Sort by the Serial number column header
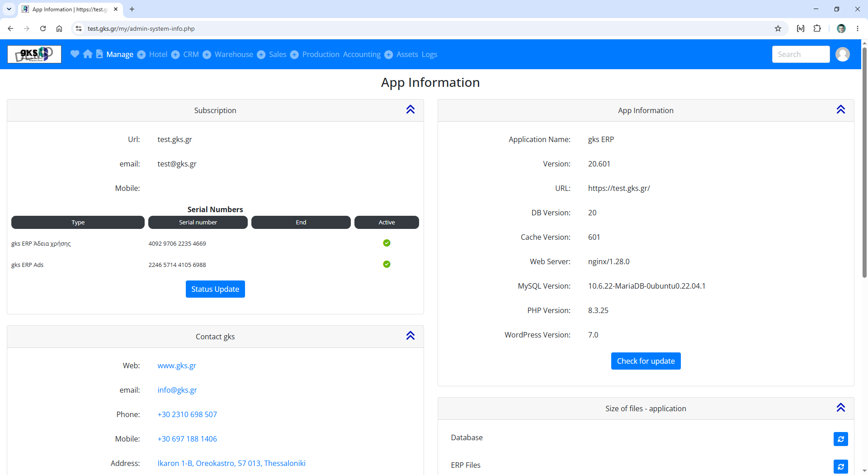 pyautogui.click(x=198, y=222)
